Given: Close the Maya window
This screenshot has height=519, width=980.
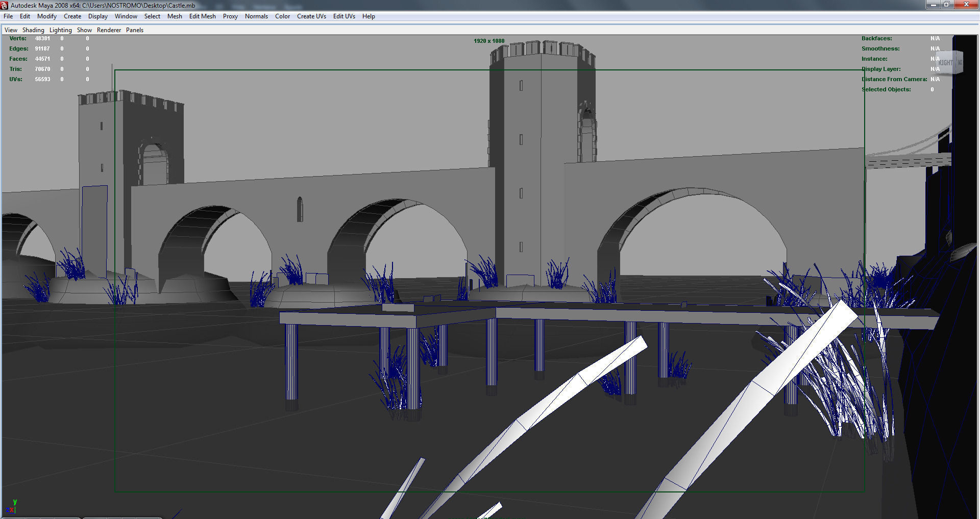Looking at the screenshot, I should [x=966, y=5].
